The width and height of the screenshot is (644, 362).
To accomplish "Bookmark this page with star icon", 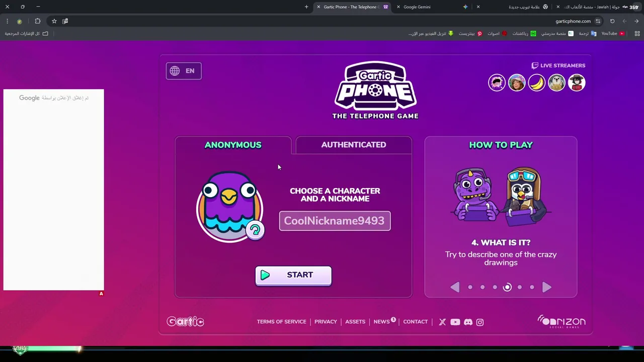I will (x=54, y=21).
